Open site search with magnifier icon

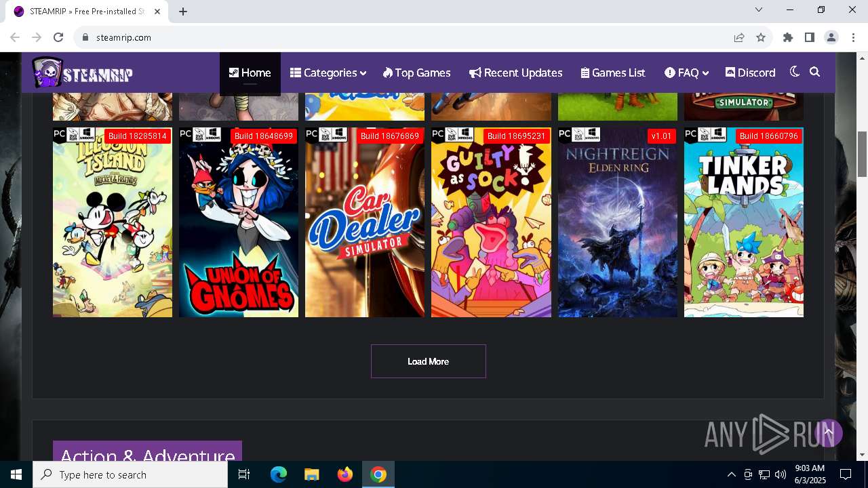[815, 72]
